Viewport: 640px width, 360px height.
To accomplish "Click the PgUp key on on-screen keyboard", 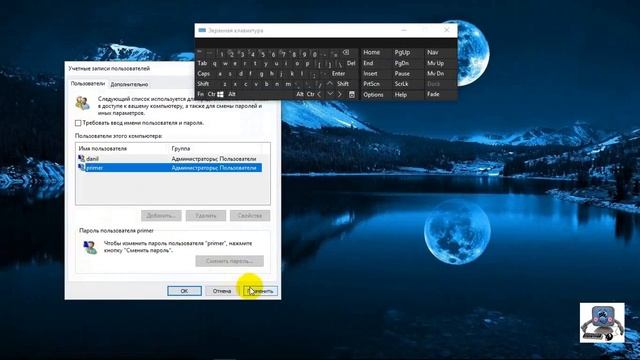I will point(402,52).
